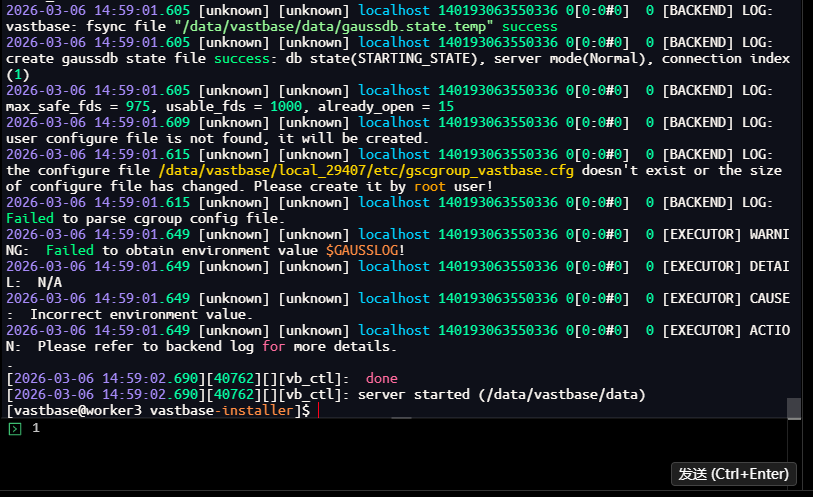Click 'user configure file is not found' line
The height and width of the screenshot is (497, 813).
click(217, 138)
